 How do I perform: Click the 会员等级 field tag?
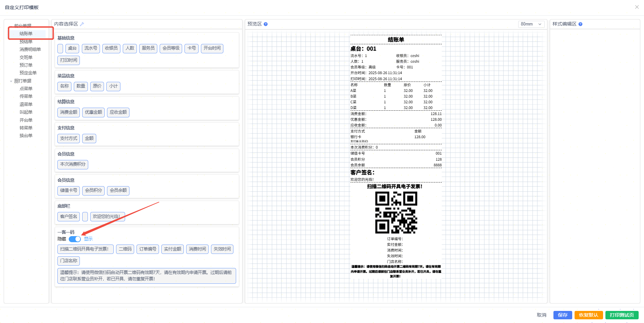(x=171, y=48)
